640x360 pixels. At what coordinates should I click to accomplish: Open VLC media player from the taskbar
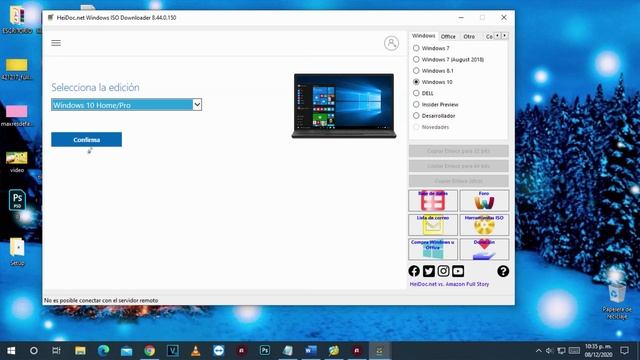coord(196,351)
